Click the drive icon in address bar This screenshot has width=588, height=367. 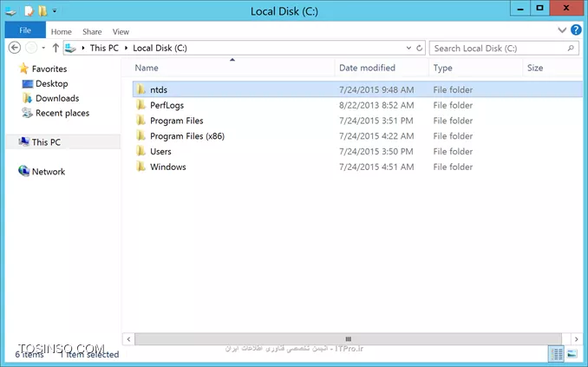point(70,48)
